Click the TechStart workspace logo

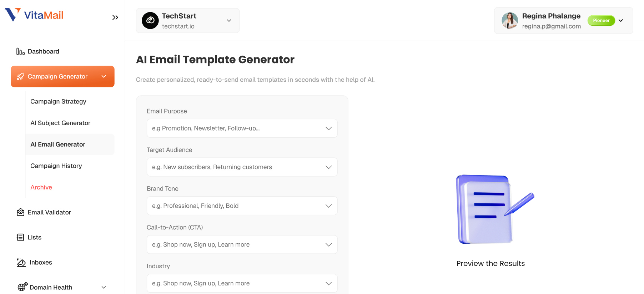tap(150, 20)
